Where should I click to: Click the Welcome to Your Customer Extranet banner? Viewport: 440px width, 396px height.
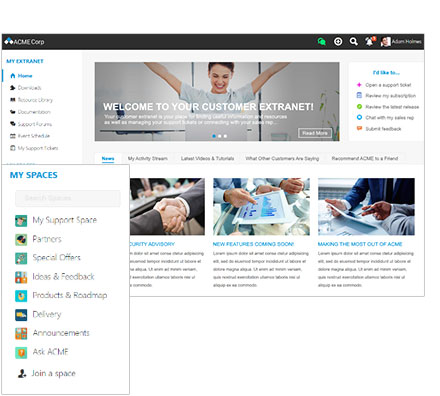[x=217, y=102]
